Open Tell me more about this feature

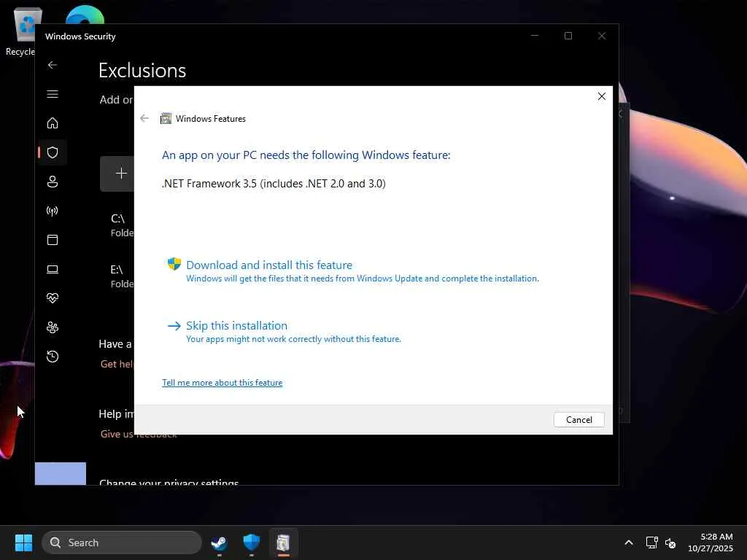(222, 383)
